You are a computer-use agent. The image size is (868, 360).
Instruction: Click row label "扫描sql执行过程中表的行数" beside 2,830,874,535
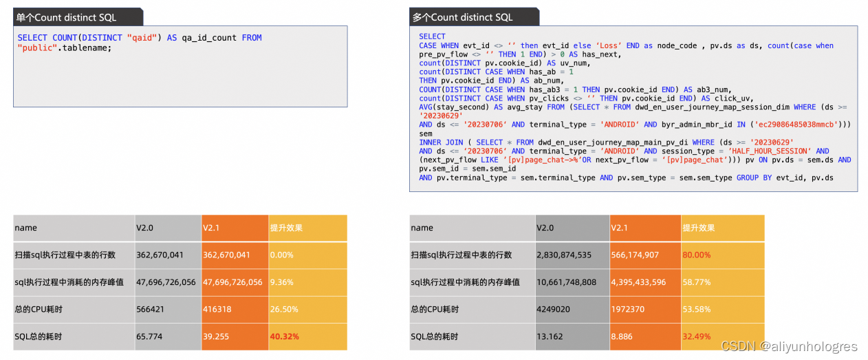coord(472,255)
